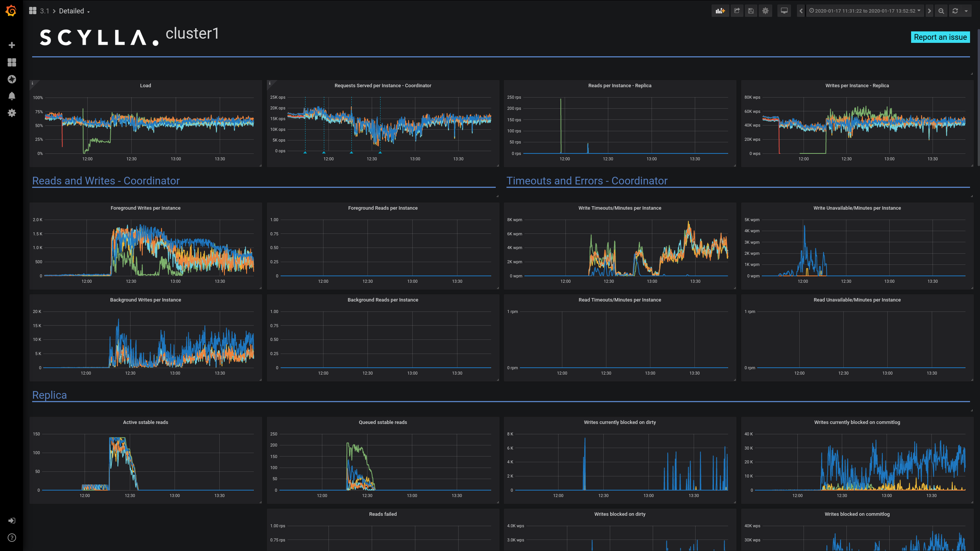980x551 pixels.
Task: Click the Grafana logo in top-left corner
Action: 11,11
